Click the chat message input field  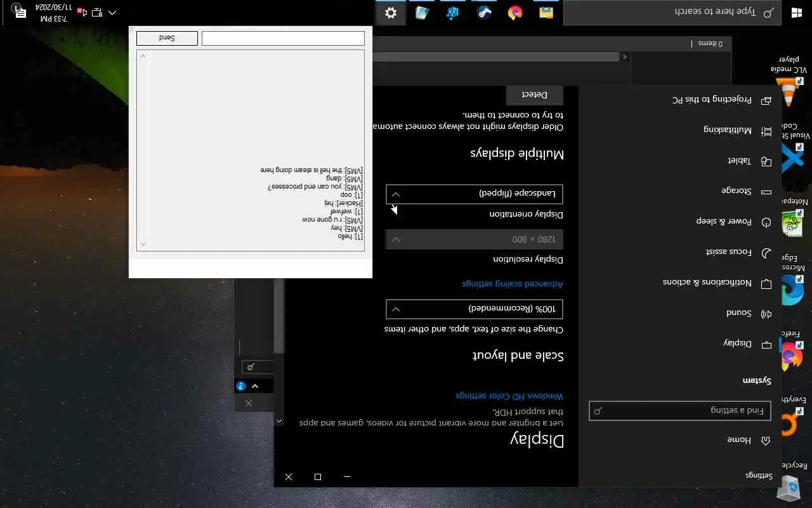point(283,38)
